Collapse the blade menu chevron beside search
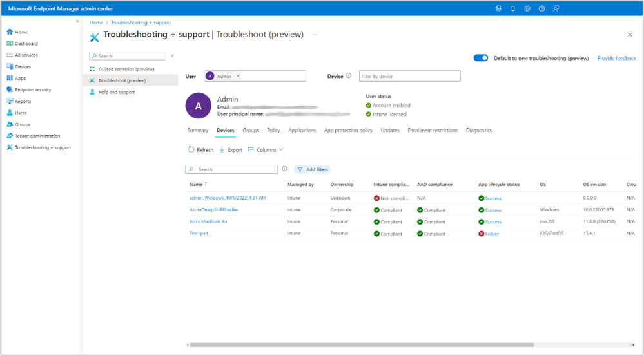This screenshot has height=356, width=644. pyautogui.click(x=173, y=56)
